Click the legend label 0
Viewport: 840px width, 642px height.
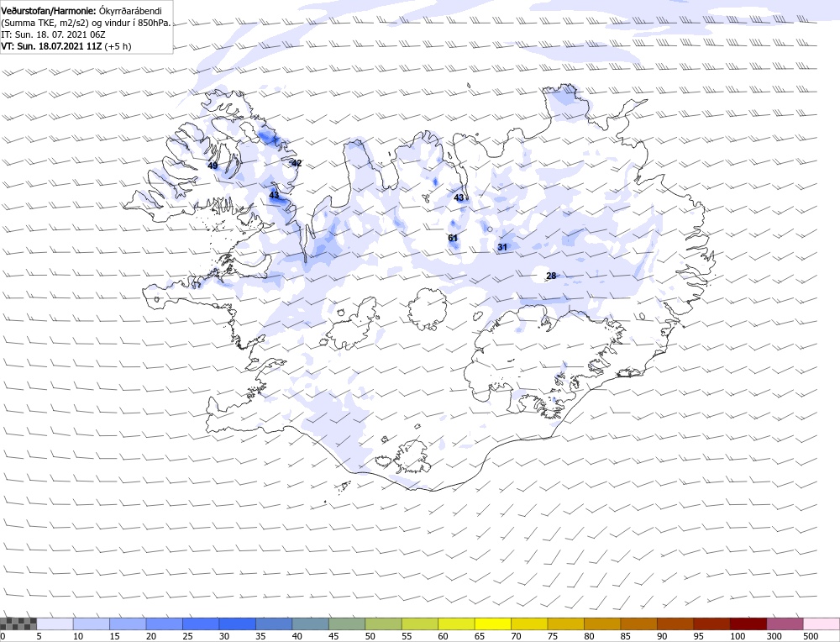tap(3, 636)
